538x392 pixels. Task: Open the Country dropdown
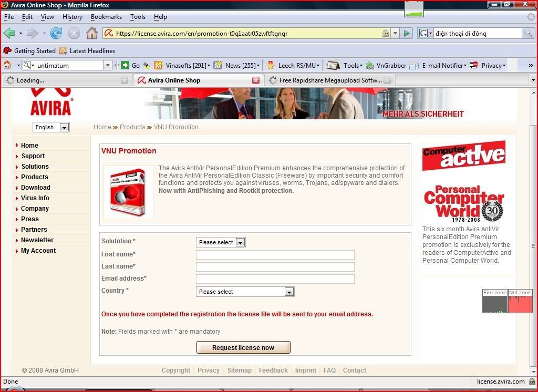tap(245, 292)
